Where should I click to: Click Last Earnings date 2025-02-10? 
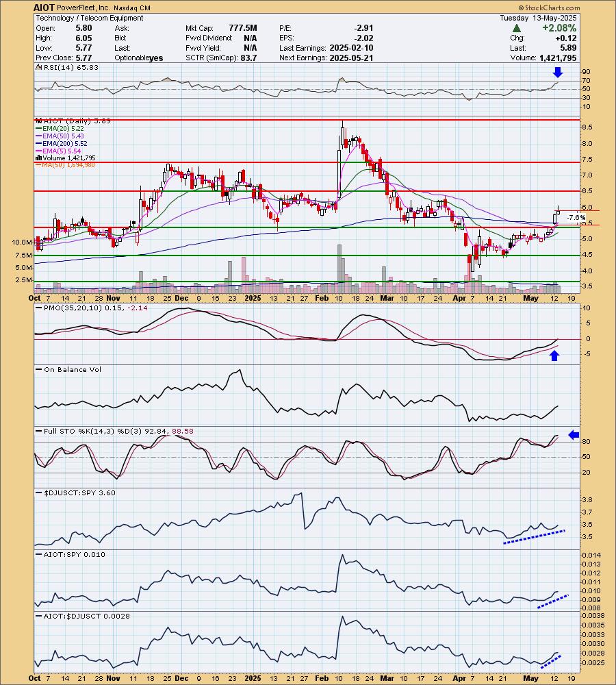(351, 48)
